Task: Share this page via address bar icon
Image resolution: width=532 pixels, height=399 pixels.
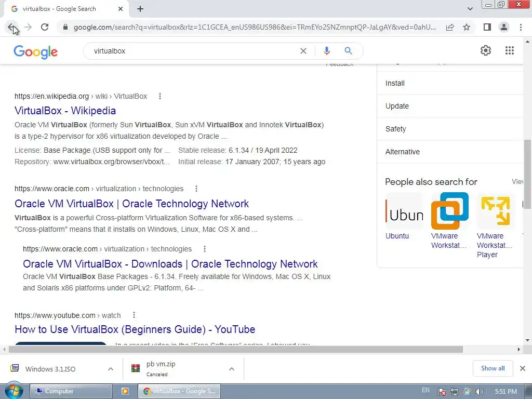Action: click(x=450, y=27)
